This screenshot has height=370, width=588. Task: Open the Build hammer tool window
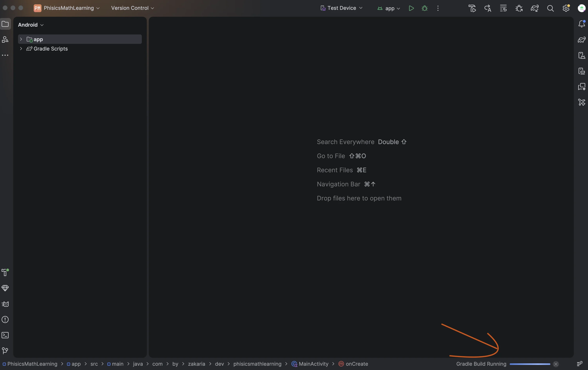(5, 272)
